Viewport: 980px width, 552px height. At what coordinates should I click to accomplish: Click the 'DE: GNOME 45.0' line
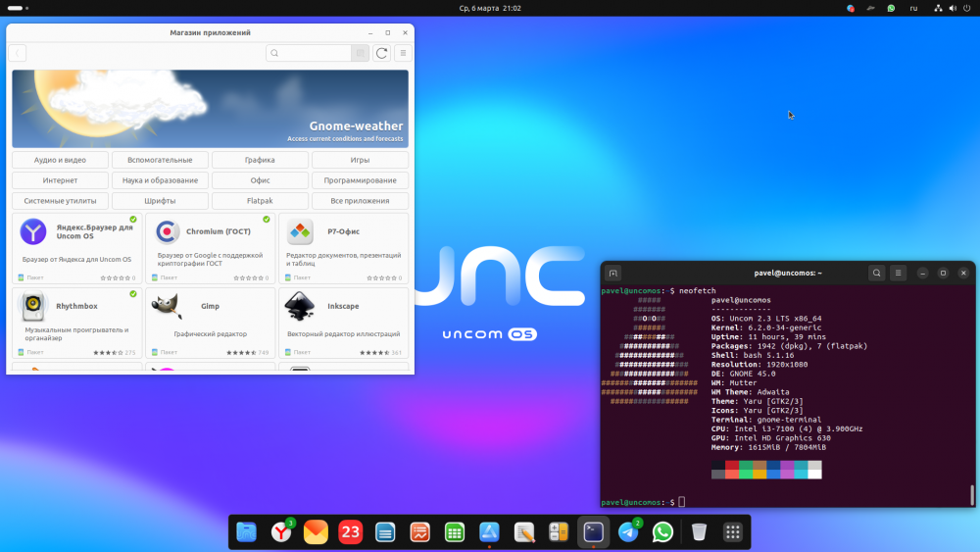743,374
